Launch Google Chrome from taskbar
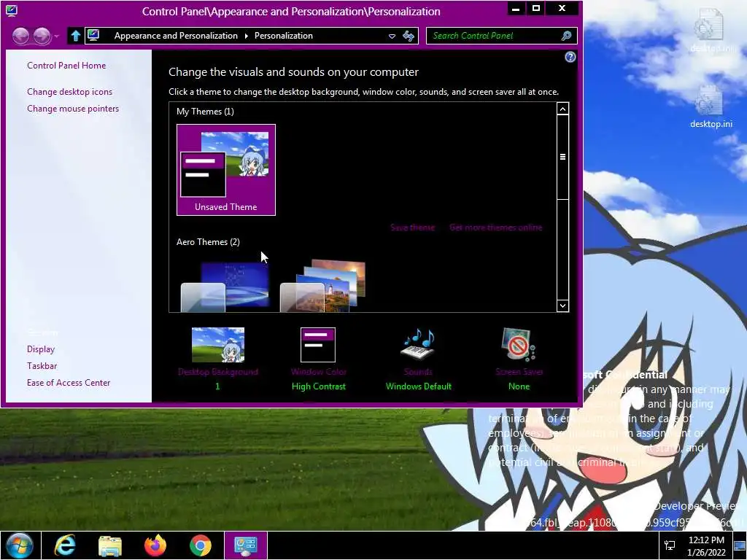 (201, 545)
